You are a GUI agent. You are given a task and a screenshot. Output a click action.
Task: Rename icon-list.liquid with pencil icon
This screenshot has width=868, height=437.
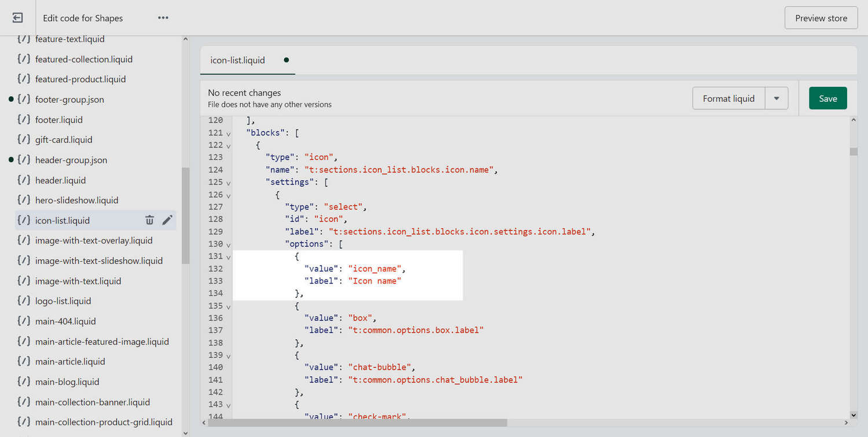tap(167, 220)
